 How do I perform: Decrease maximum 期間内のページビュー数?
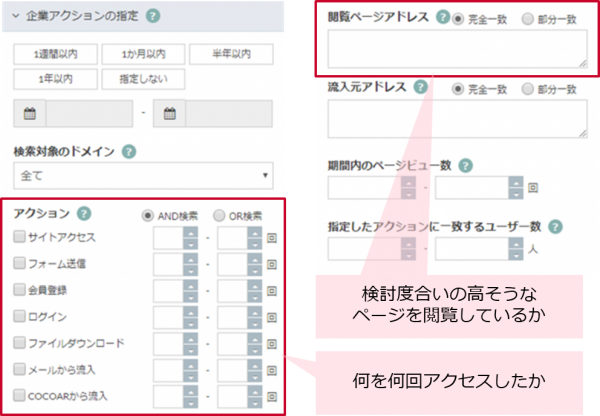(516, 194)
